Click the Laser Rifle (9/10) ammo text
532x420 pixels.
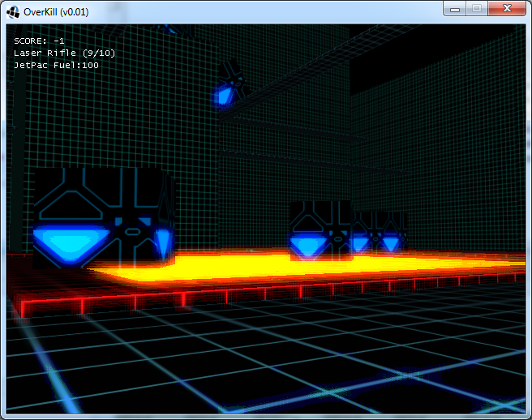point(64,53)
